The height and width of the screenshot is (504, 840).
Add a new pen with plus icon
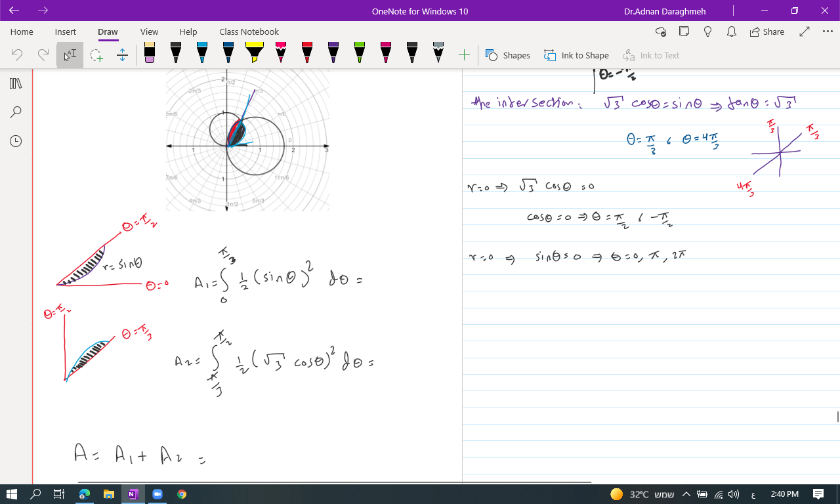464,55
